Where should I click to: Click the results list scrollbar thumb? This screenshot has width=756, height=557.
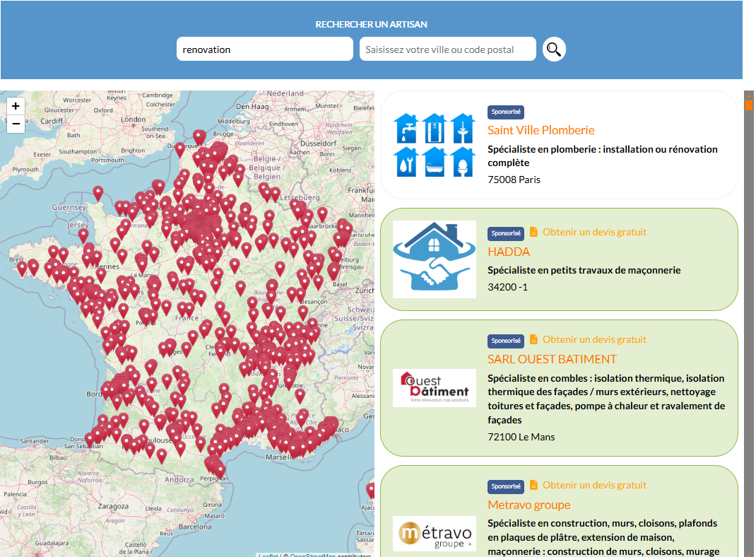749,104
